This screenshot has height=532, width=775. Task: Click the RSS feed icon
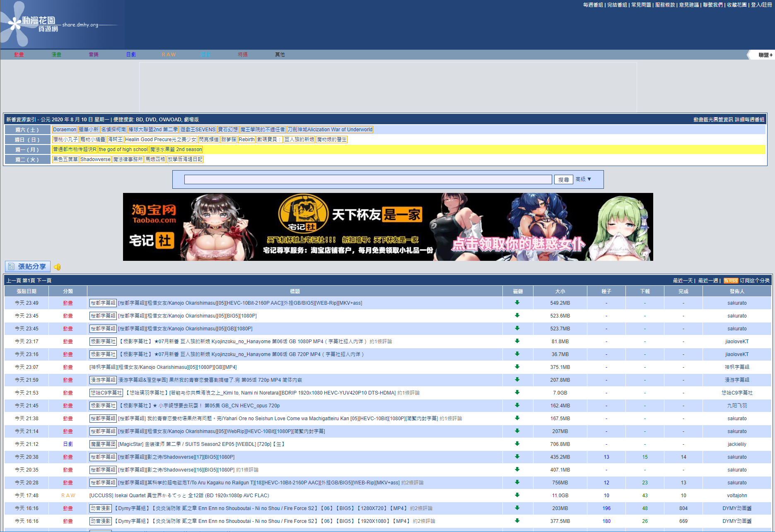(x=731, y=281)
